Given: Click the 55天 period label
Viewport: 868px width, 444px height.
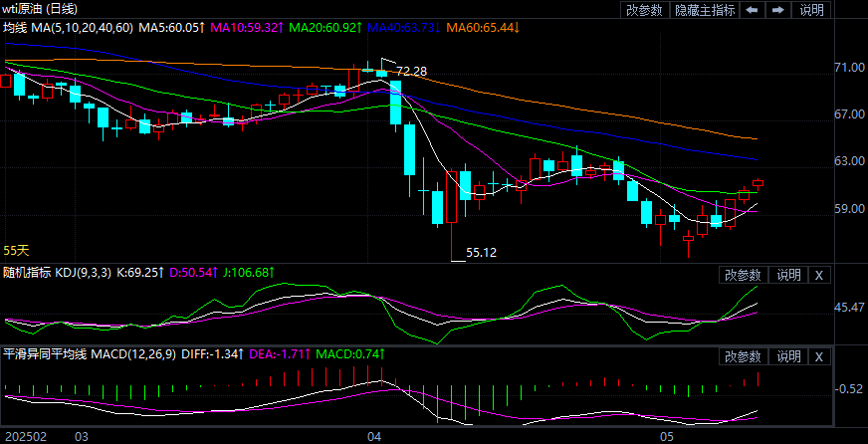Looking at the screenshot, I should point(16,251).
